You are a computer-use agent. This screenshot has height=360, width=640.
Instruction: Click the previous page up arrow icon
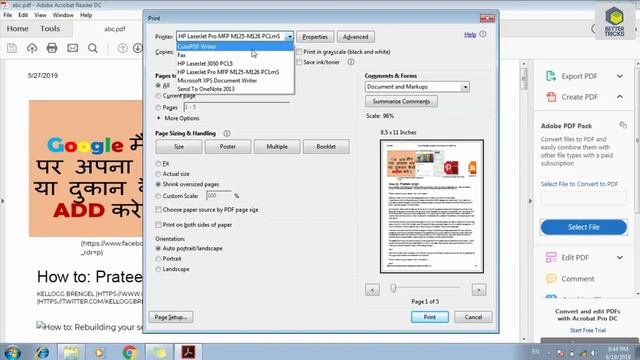point(122,48)
